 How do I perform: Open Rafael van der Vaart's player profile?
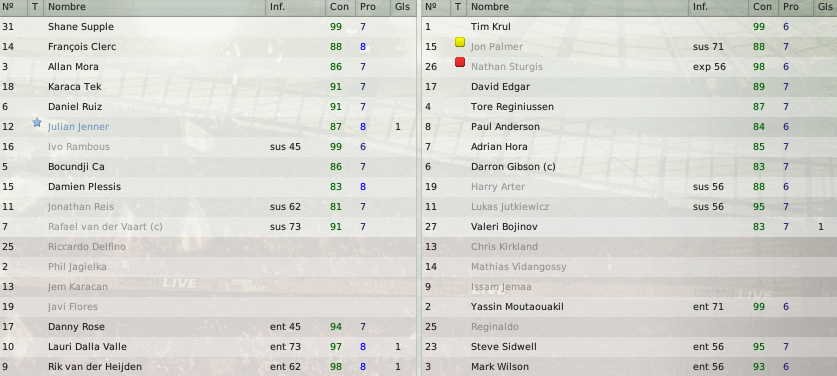[105, 226]
